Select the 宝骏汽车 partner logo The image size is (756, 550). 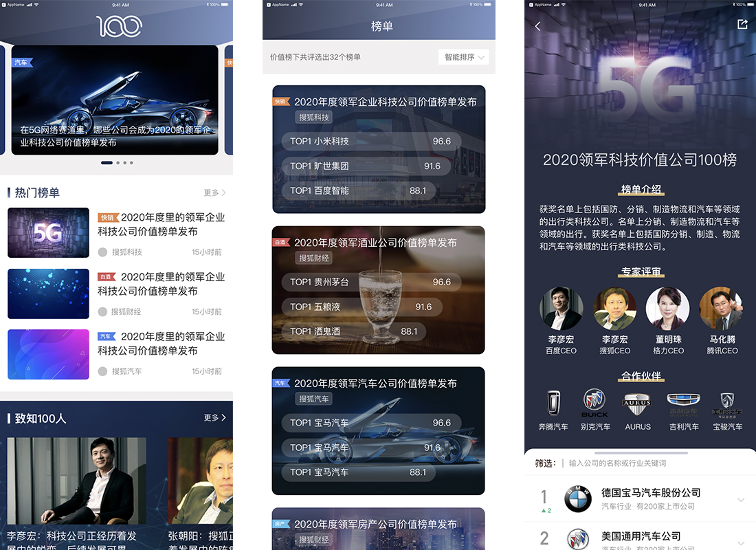[x=727, y=404]
